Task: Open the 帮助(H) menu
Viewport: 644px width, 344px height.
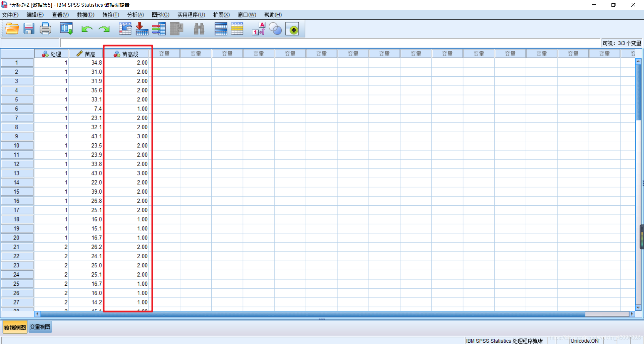Action: [x=273, y=15]
